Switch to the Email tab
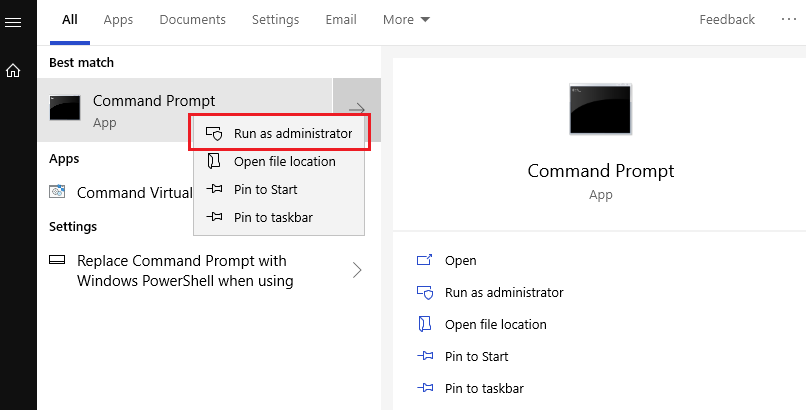This screenshot has width=806, height=410. coord(341,20)
